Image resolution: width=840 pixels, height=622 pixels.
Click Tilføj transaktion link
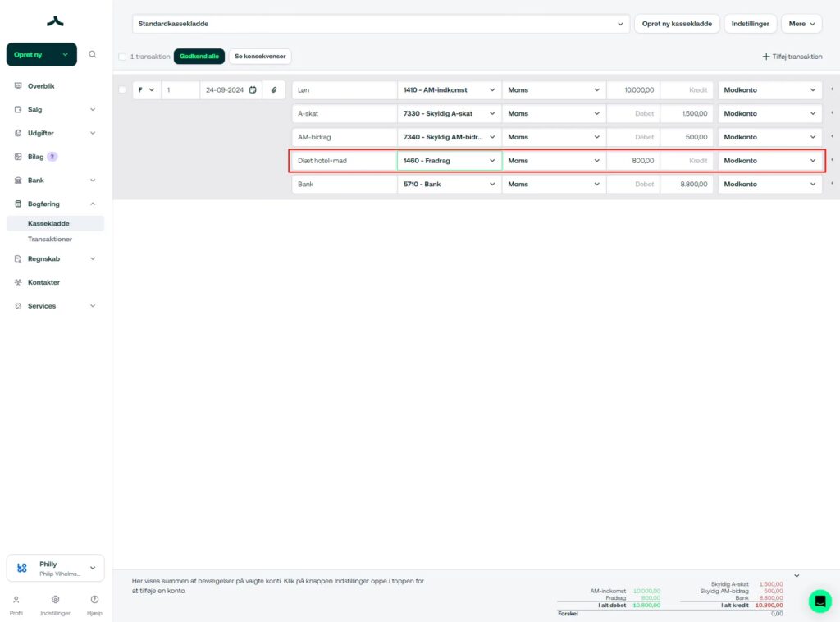pyautogui.click(x=792, y=57)
